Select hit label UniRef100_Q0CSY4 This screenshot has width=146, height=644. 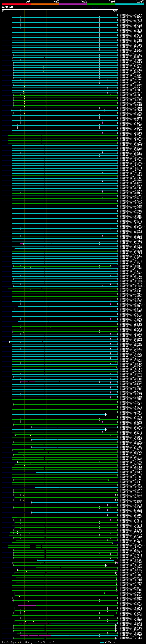click(x=131, y=512)
